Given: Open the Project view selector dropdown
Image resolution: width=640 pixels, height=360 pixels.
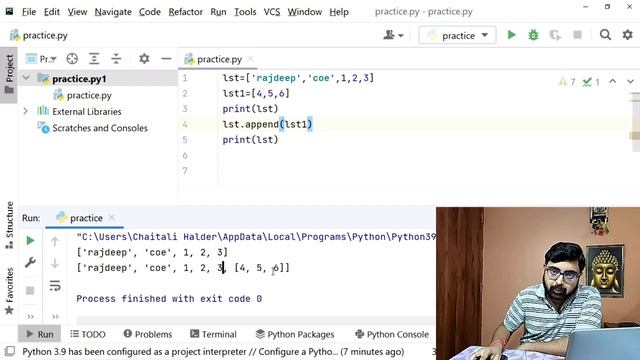Looking at the screenshot, I should tap(41, 59).
